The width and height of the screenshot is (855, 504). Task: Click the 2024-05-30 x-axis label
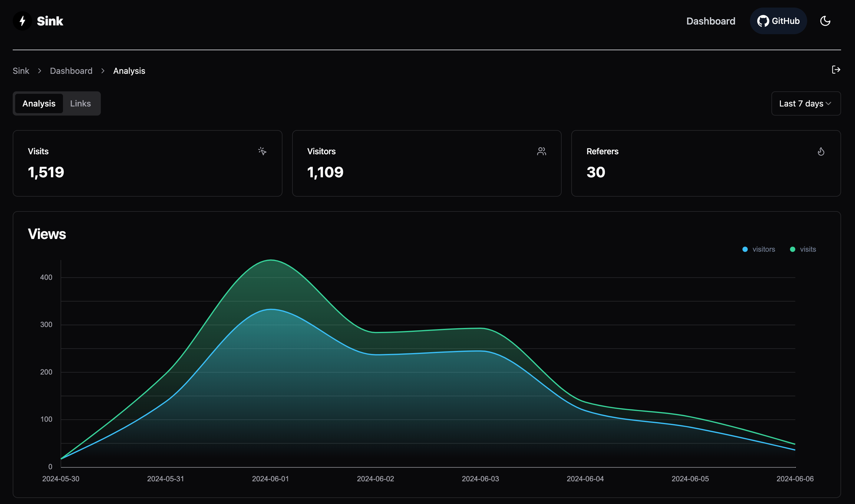tap(61, 479)
